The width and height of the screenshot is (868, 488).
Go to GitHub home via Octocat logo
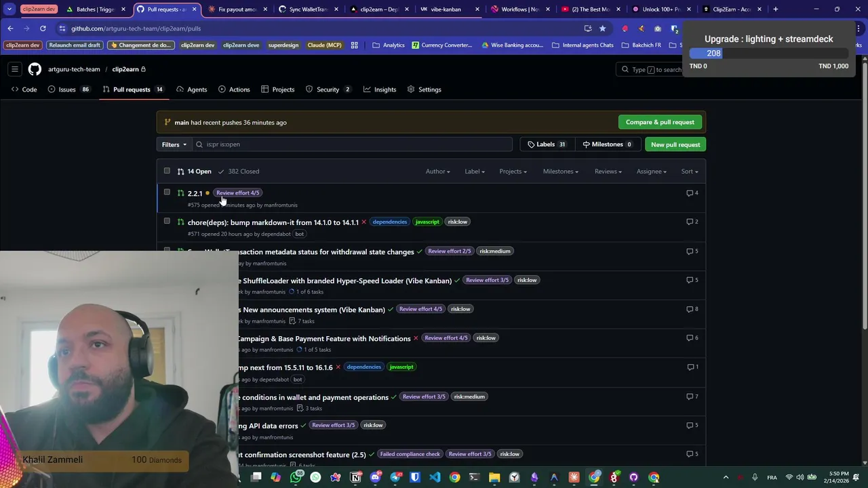35,69
